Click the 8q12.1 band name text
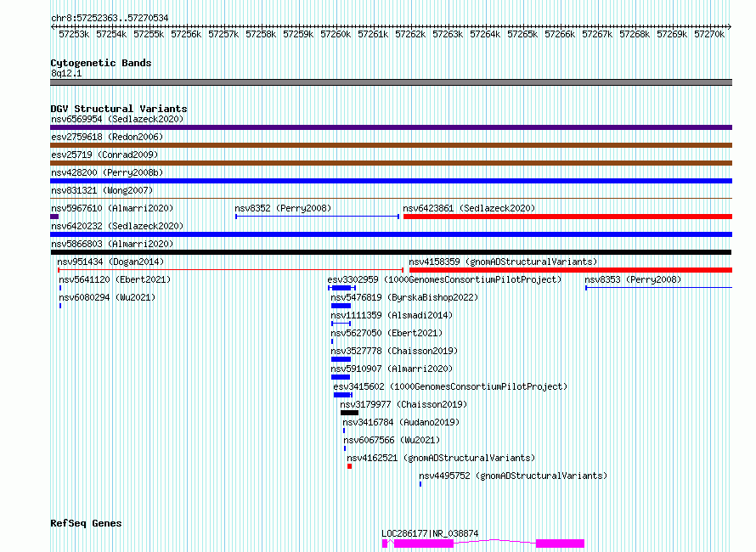Image resolution: width=756 pixels, height=552 pixels. point(66,73)
